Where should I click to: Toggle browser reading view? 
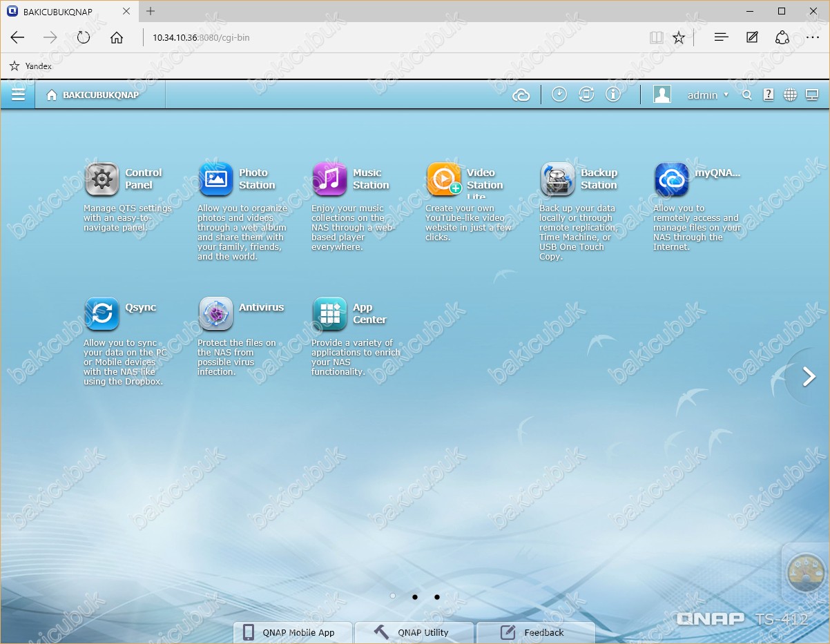pos(656,38)
